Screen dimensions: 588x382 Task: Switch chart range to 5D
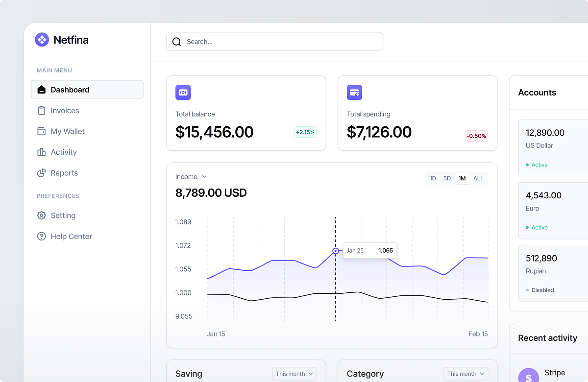[447, 178]
